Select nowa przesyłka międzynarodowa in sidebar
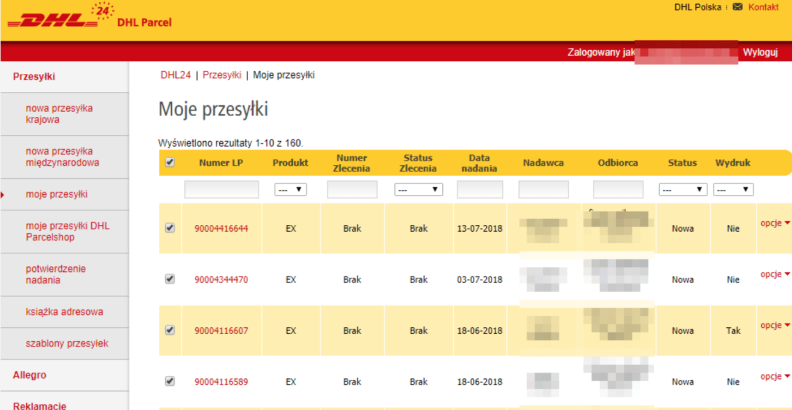This screenshot has height=410, width=792. click(x=64, y=157)
